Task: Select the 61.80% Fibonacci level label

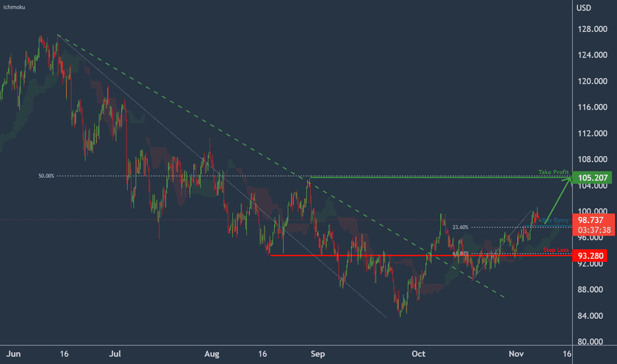Action: click(x=460, y=254)
